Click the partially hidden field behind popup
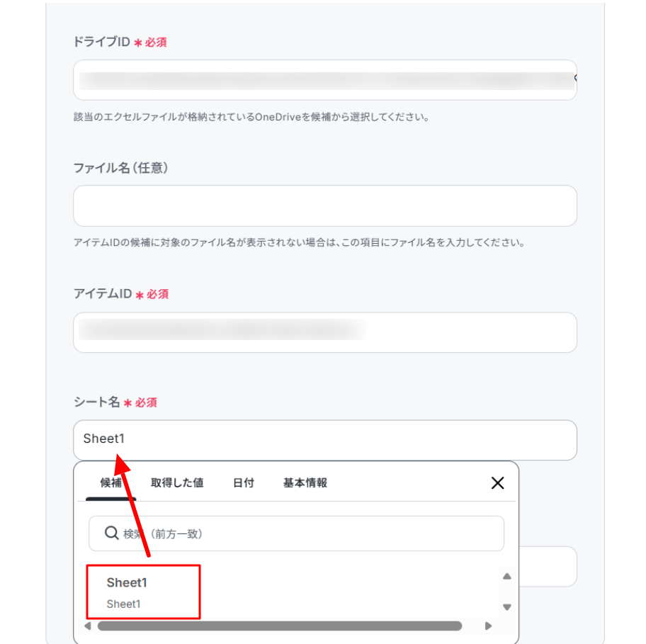Screen dimensions: 646x644 pos(548,566)
